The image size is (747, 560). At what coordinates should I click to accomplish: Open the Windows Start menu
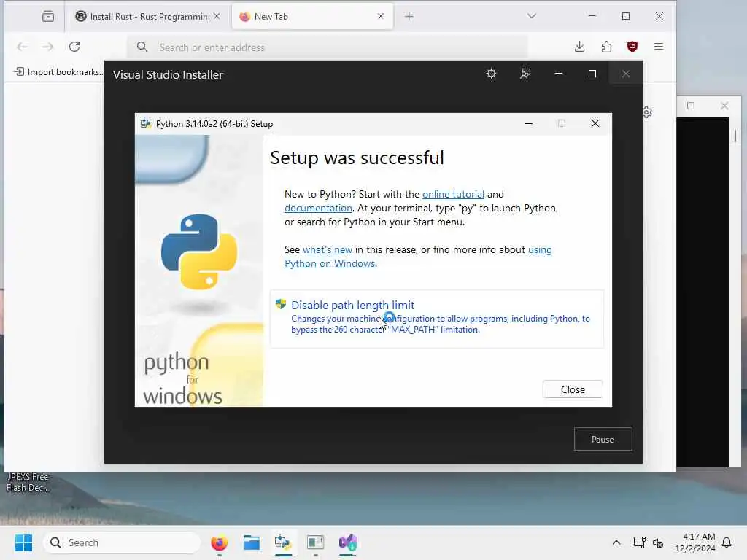[23, 542]
